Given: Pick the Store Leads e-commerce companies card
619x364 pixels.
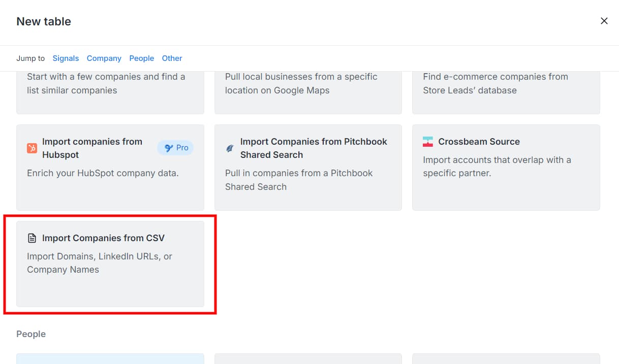Looking at the screenshot, I should tap(506, 90).
